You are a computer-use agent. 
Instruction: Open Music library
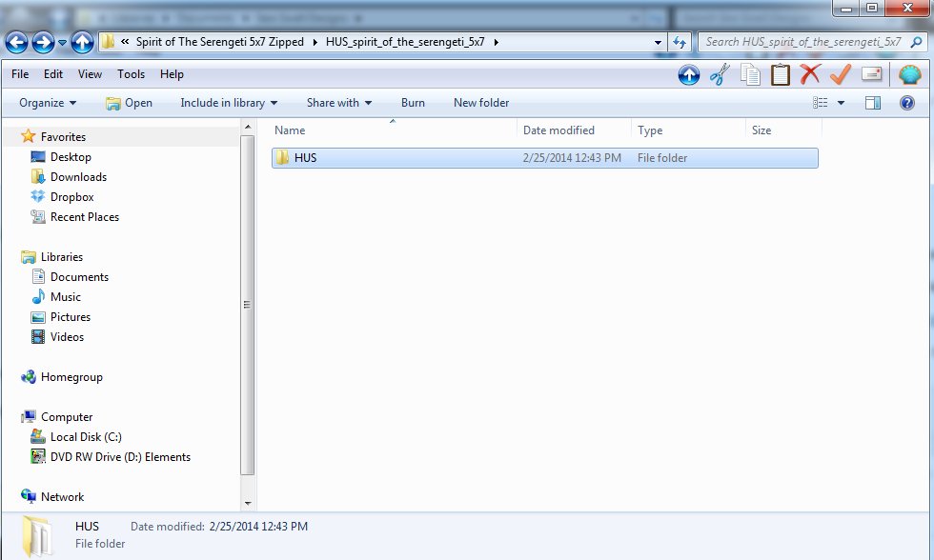tap(65, 297)
